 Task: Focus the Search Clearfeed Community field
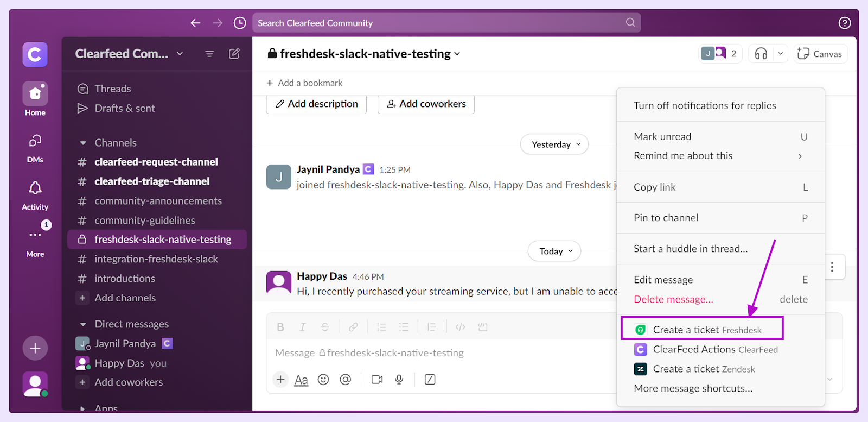pos(446,23)
